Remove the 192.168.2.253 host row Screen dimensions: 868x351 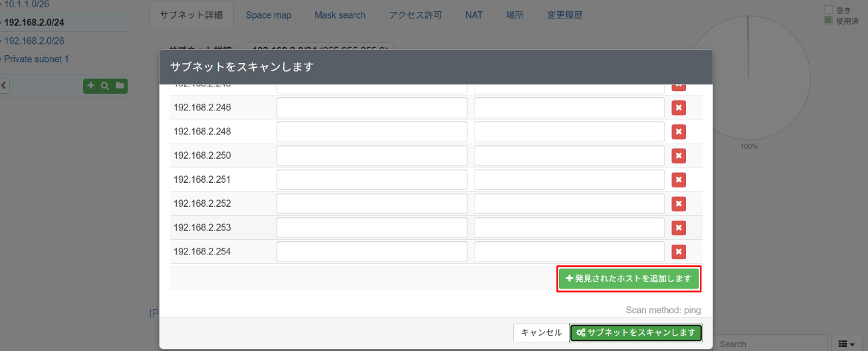tap(679, 227)
